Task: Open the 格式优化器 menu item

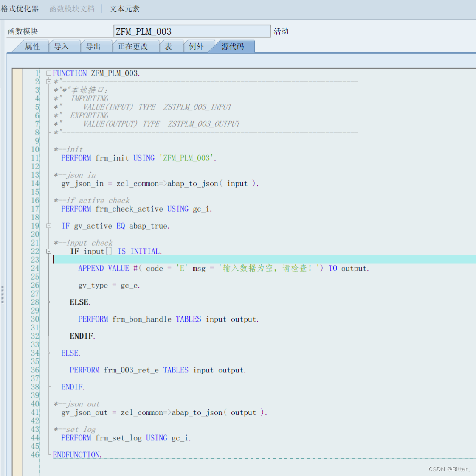Action: [20, 8]
